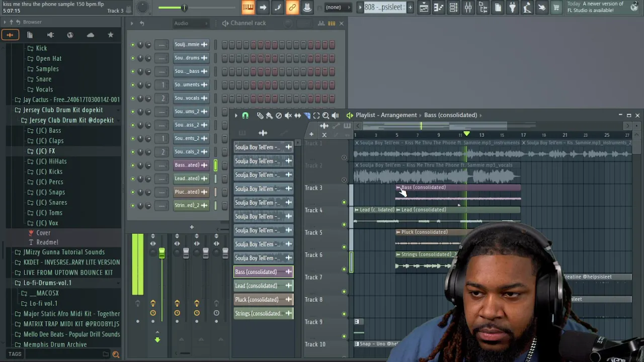Screen dimensions: 644x362
Task: Toggle the orange link/multilink icon in toolbar
Action: [x=292, y=8]
